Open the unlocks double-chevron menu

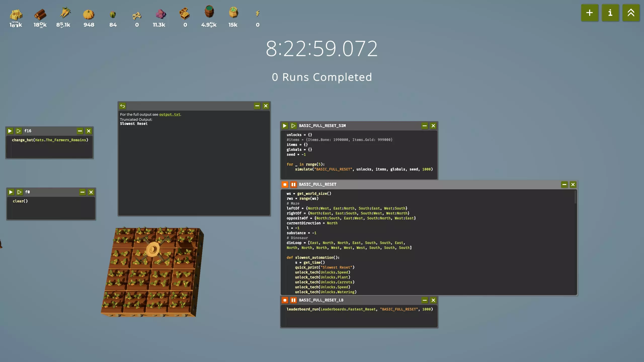[x=631, y=13]
